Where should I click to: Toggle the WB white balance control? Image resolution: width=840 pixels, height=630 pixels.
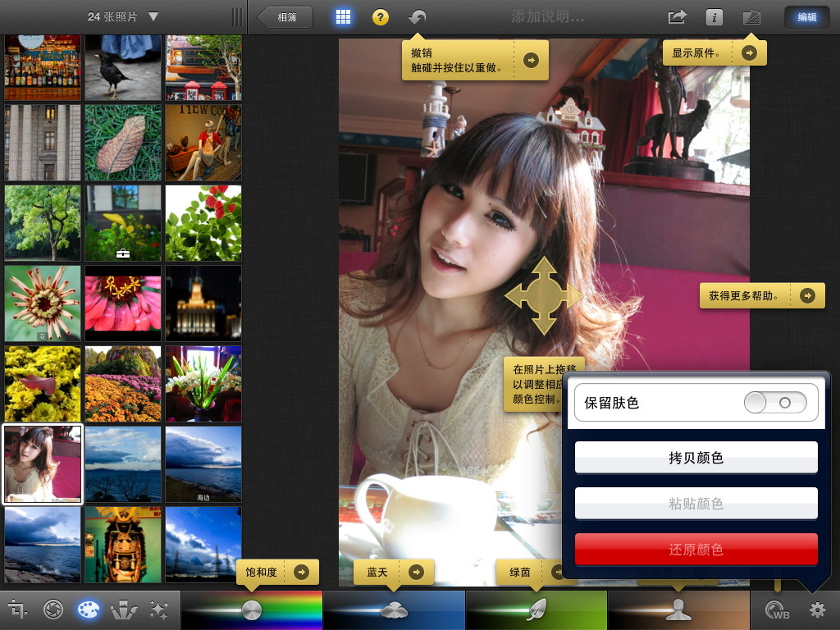pos(778,609)
